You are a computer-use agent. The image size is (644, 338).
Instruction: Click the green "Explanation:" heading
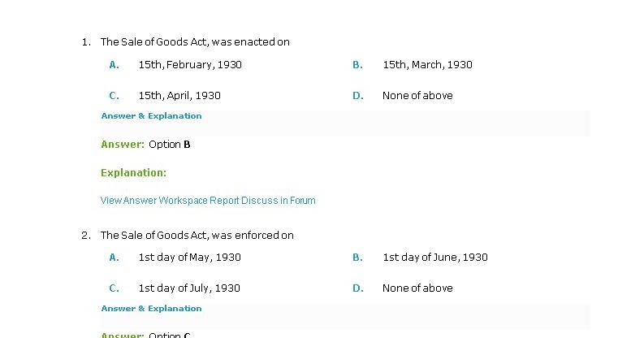pos(133,173)
